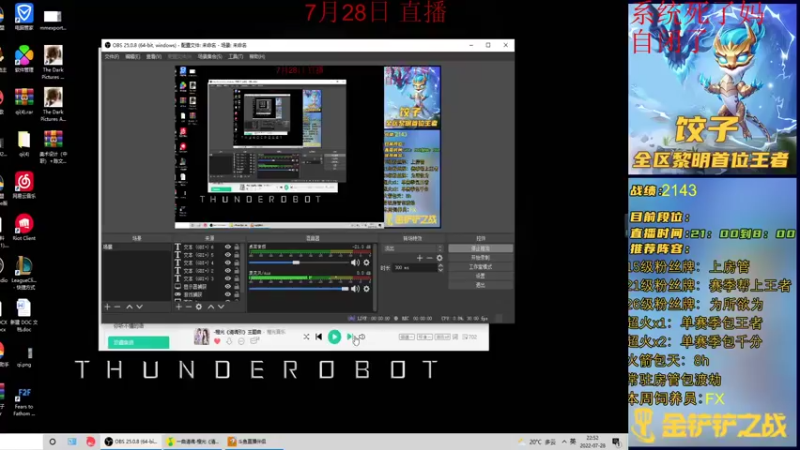The image size is (800, 450).
Task: Open the Help menu in OBS
Action: [257, 57]
